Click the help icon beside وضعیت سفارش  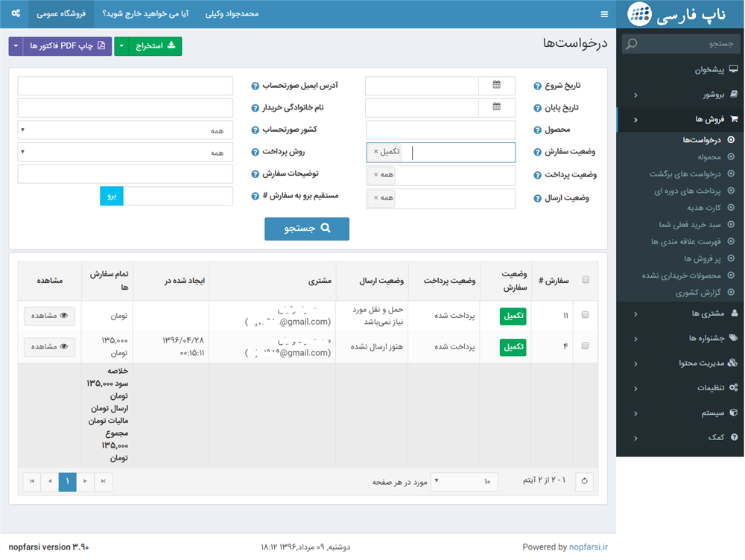[537, 152]
